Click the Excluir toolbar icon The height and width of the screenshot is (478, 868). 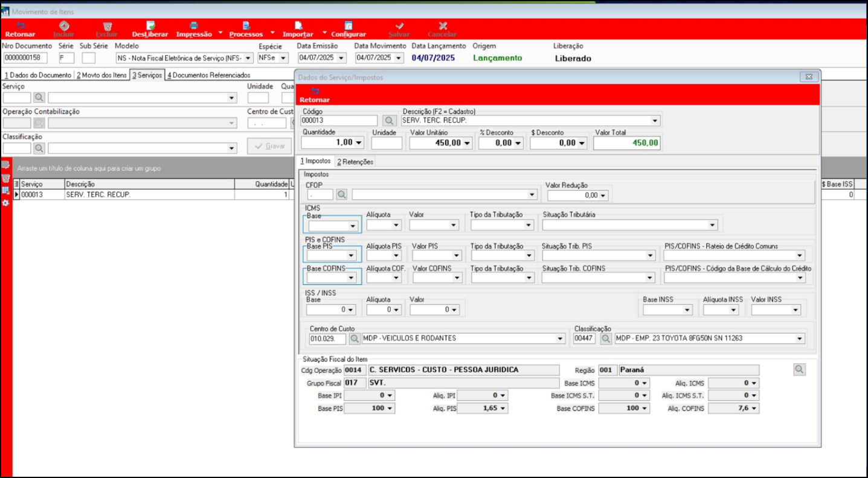(107, 30)
